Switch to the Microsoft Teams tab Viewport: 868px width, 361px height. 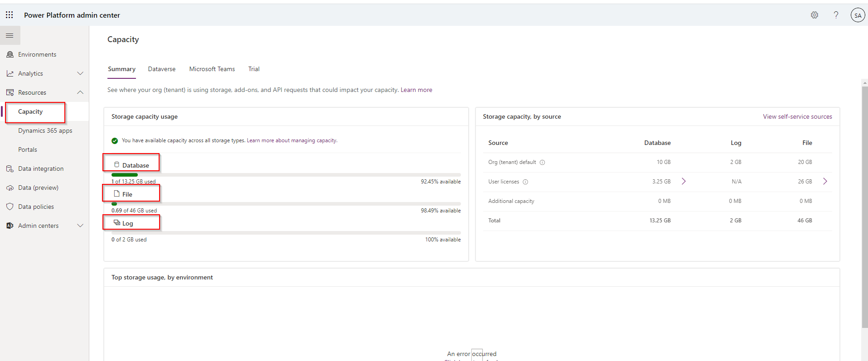pyautogui.click(x=212, y=69)
